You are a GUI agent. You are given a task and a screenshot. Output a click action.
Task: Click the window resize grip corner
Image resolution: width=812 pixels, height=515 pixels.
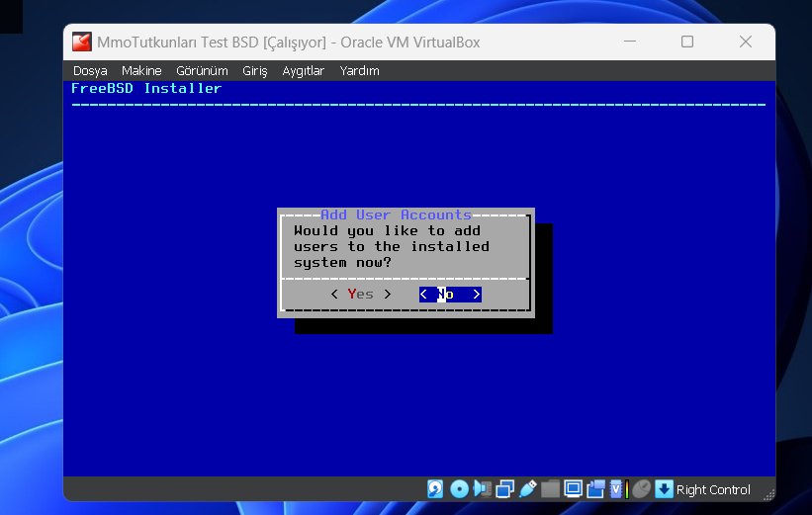coord(769,495)
